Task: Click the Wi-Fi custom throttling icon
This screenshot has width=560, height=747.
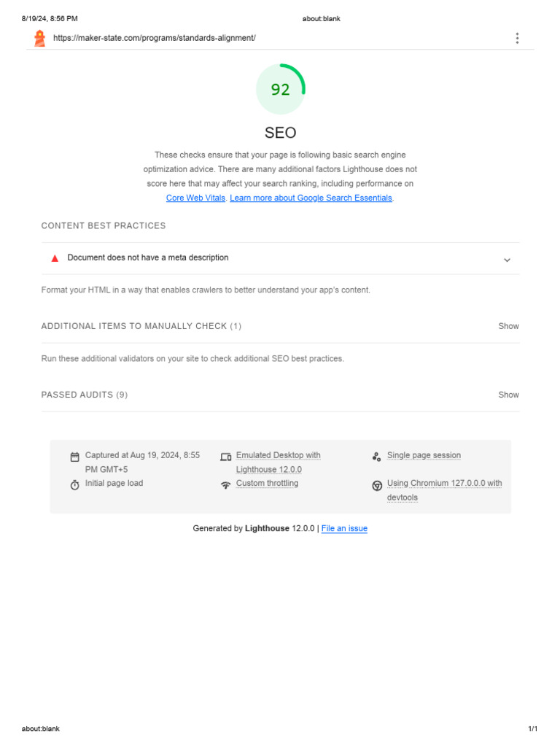Action: (226, 485)
